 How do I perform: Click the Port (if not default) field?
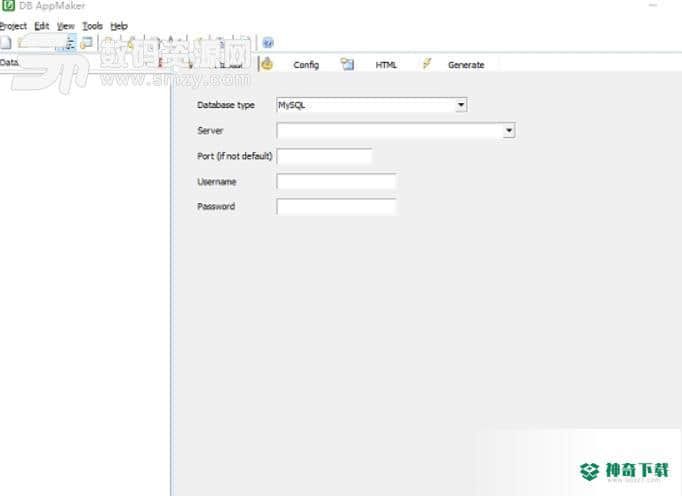324,156
